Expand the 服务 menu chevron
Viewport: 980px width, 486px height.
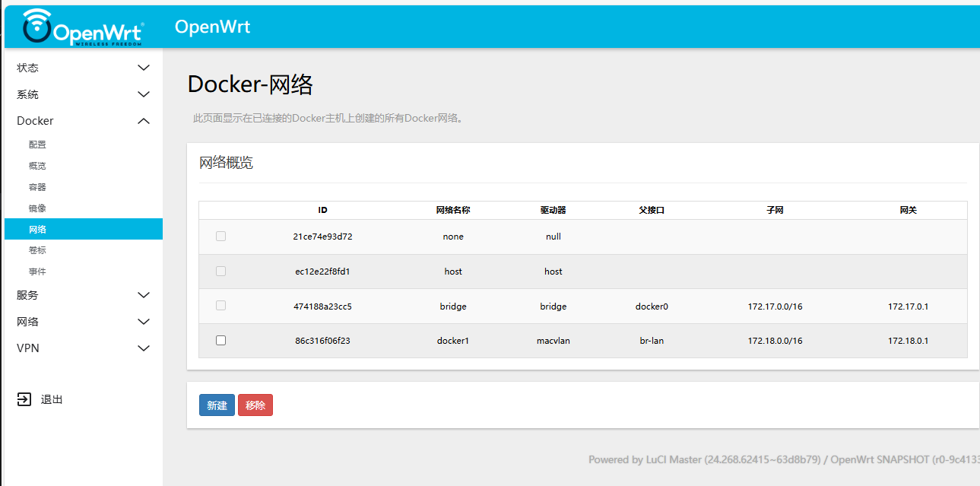(144, 295)
